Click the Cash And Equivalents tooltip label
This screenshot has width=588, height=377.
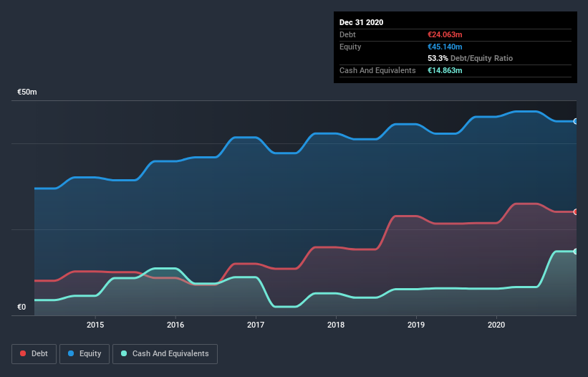coord(377,70)
